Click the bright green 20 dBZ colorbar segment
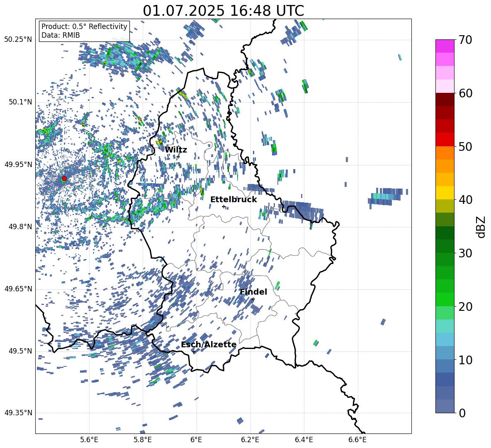491x448 pixels. pyautogui.click(x=445, y=299)
